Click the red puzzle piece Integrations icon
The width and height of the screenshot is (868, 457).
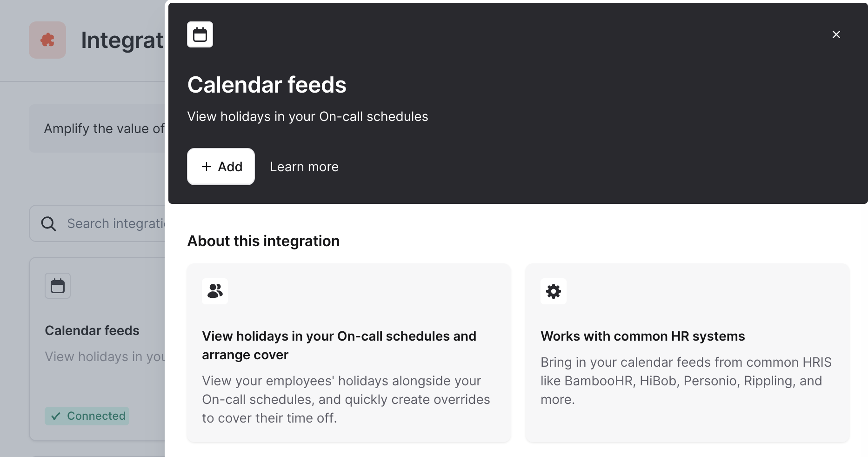click(47, 40)
